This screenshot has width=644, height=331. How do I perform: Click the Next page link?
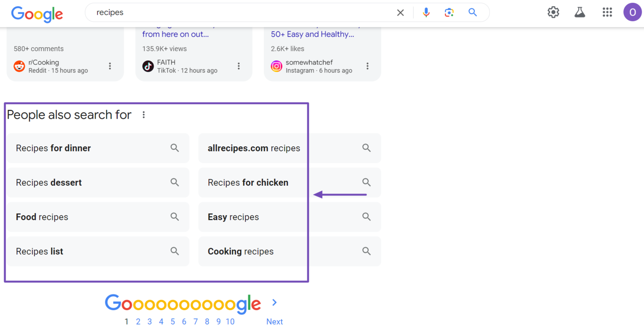click(275, 322)
